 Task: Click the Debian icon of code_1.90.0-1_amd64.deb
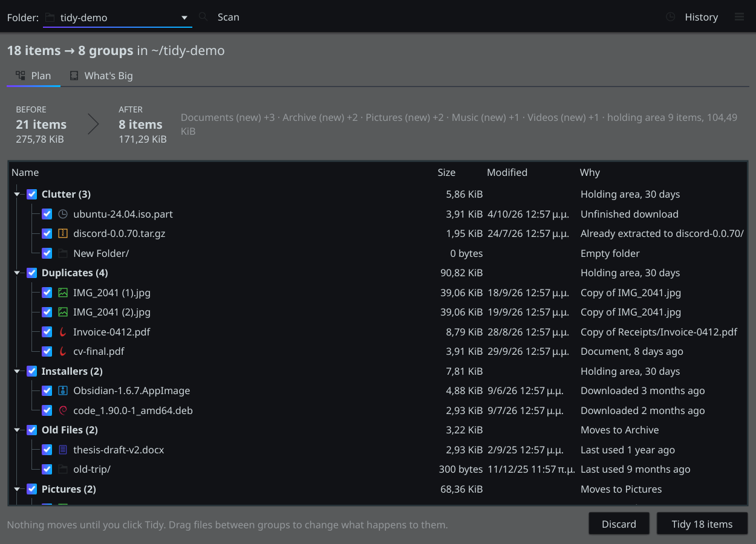[x=63, y=410]
